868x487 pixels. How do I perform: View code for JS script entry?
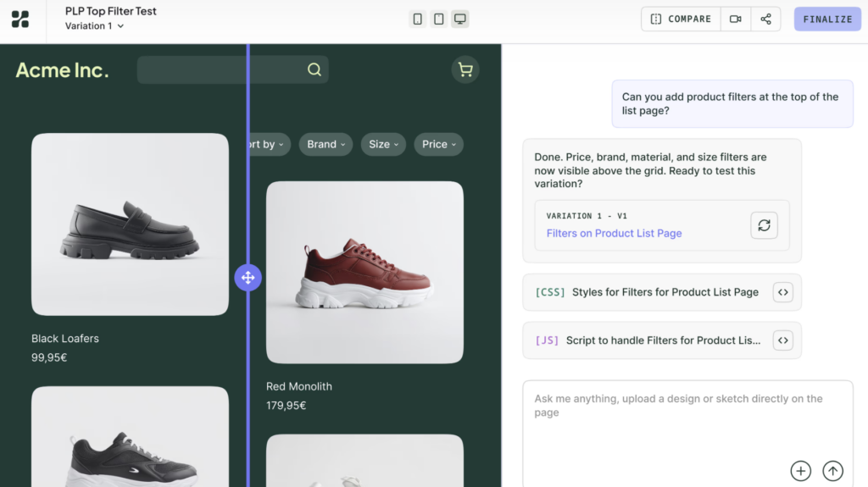[782, 340]
